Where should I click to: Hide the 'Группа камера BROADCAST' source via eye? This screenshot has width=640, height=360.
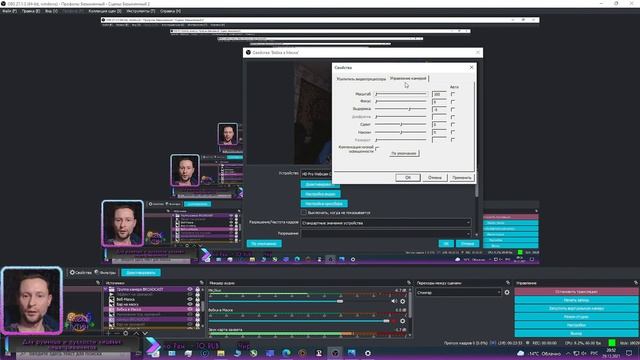pos(190,289)
